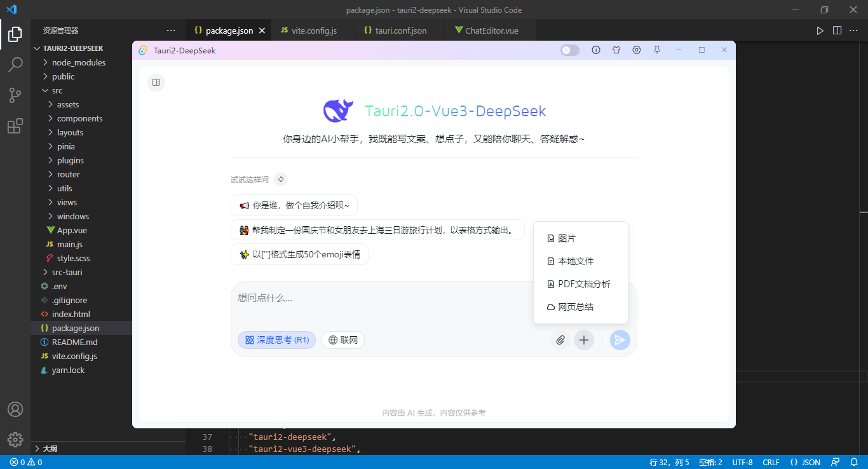
Task: Open Extensions view in the activity bar
Action: [15, 126]
